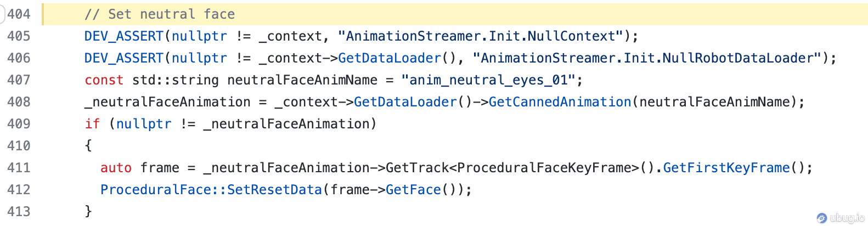
Task: Click the GetCannedAnimation function name
Action: tap(560, 102)
